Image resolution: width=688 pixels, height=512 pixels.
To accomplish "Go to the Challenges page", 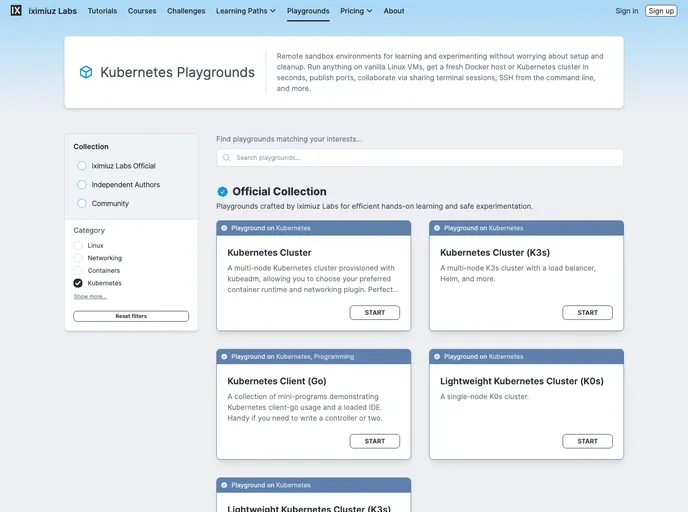I will (186, 11).
